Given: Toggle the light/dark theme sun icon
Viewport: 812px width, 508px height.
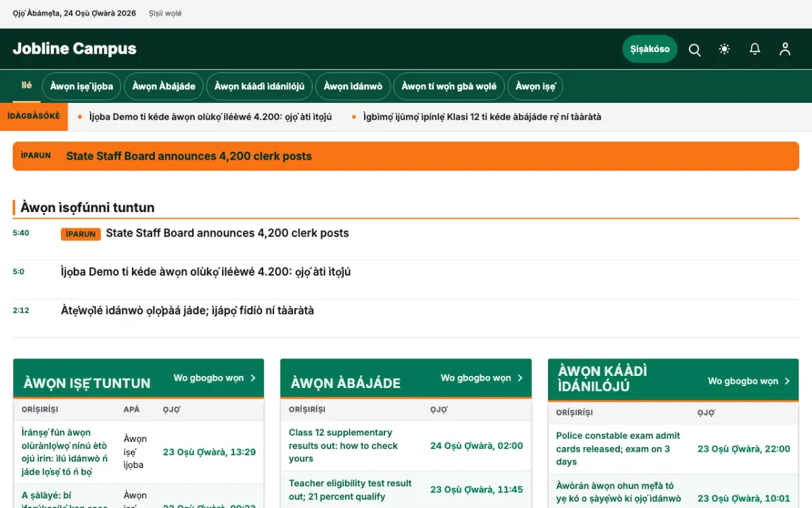Looking at the screenshot, I should (x=725, y=49).
